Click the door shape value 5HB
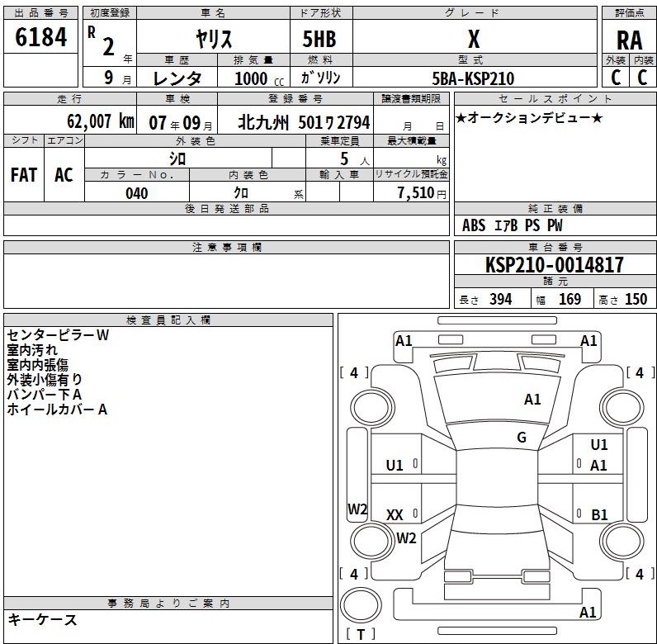 point(319,40)
